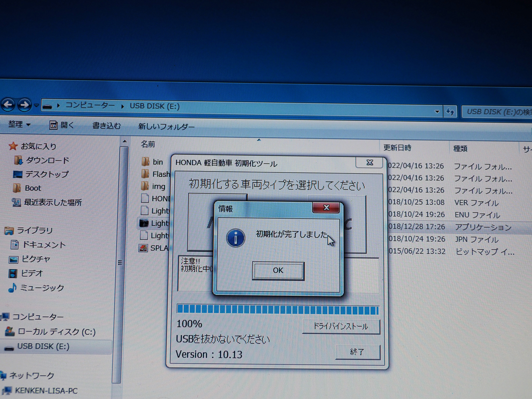Select the Flash folder in file list

click(161, 174)
